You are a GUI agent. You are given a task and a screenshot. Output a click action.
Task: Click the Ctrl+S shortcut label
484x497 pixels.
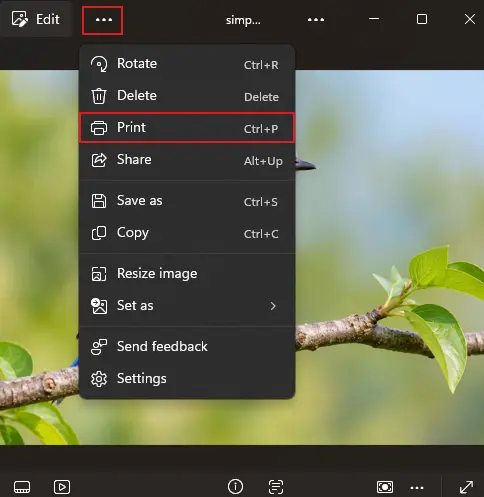(261, 202)
